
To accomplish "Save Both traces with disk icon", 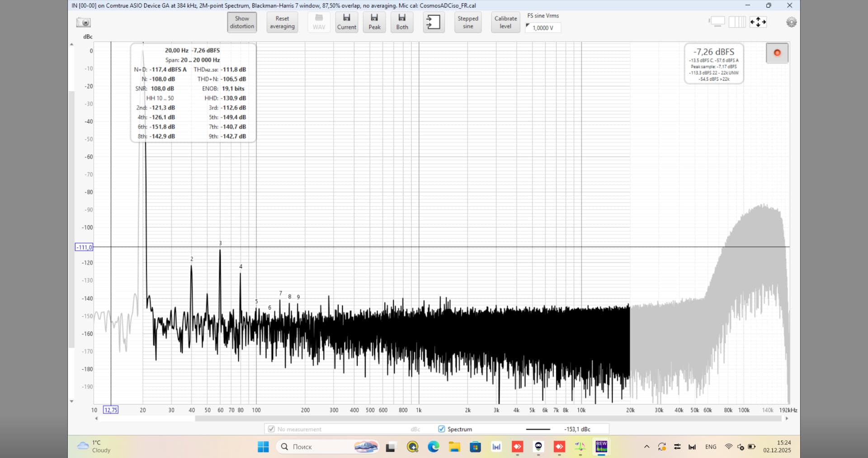I will 402,22.
